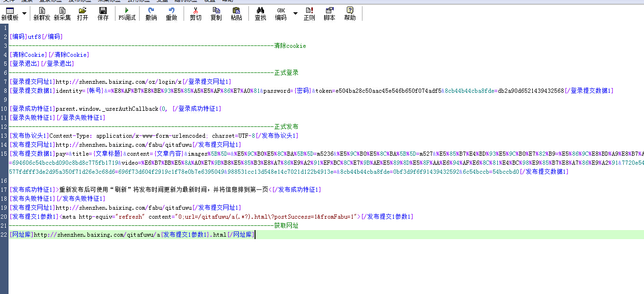Place cursor in highlighted 网址库 line
This screenshot has width=644, height=294.
pyautogui.click(x=331, y=235)
